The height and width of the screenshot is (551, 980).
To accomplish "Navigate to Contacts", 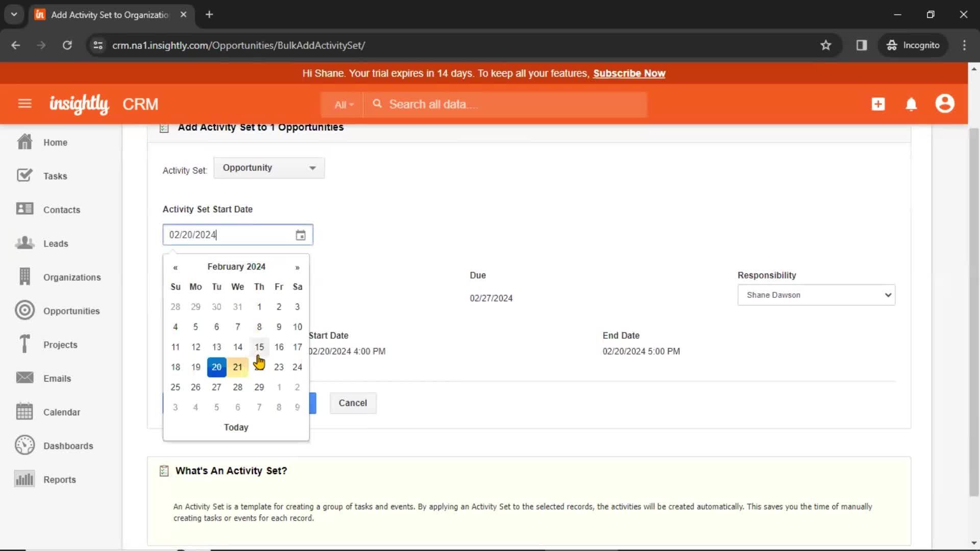I will [62, 209].
